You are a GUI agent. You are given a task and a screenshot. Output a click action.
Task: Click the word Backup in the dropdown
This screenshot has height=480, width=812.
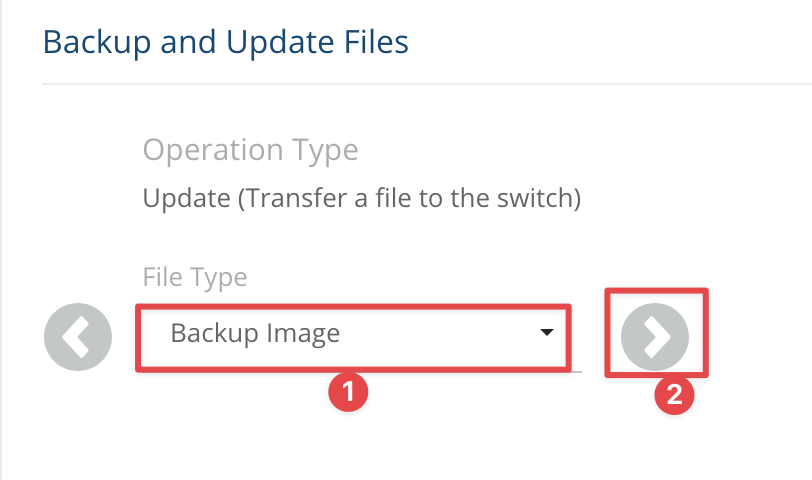(x=214, y=333)
